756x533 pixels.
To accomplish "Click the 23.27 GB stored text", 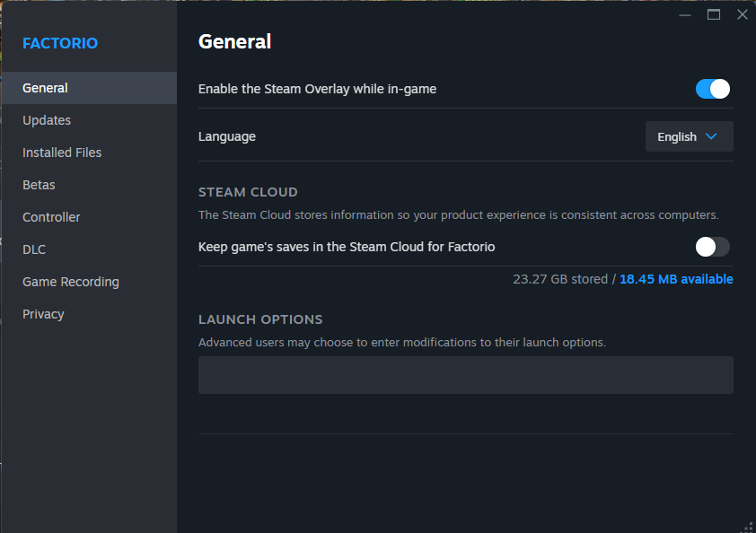I will tap(560, 280).
